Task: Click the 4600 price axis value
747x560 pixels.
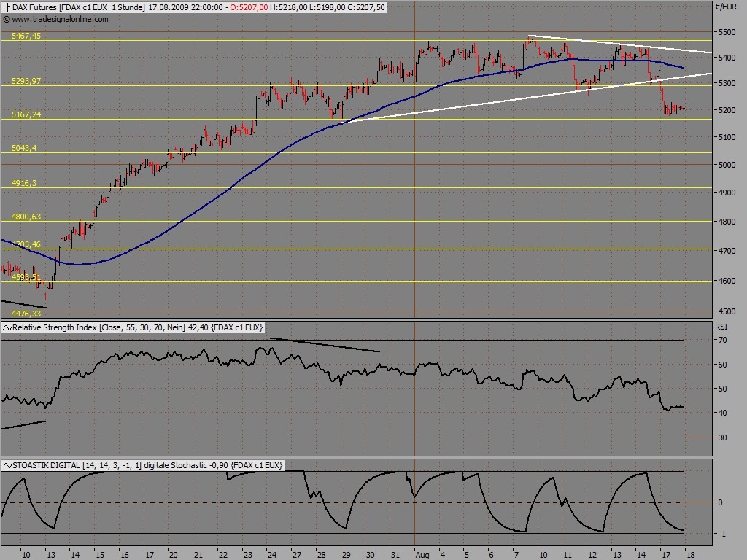Action: (727, 281)
